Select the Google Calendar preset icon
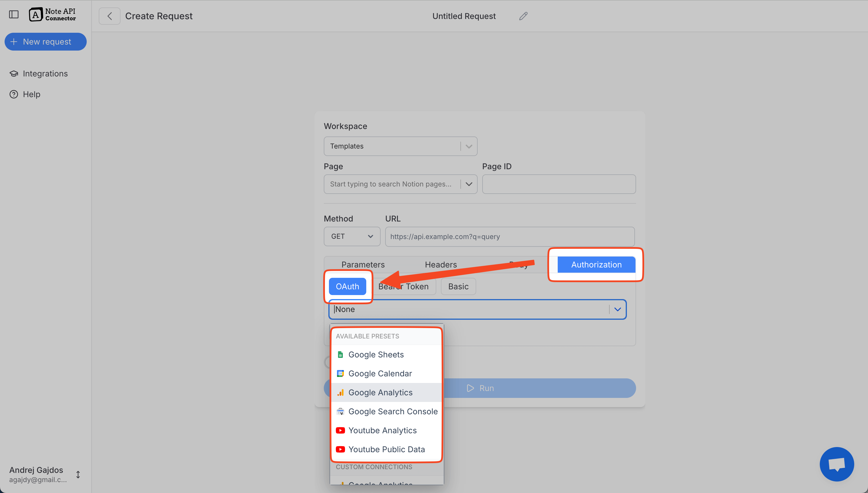This screenshot has width=868, height=493. 340,373
